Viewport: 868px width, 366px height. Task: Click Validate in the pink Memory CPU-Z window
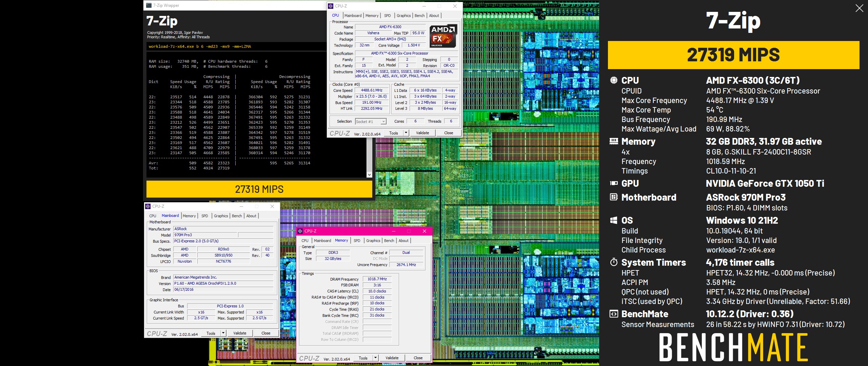(x=392, y=358)
